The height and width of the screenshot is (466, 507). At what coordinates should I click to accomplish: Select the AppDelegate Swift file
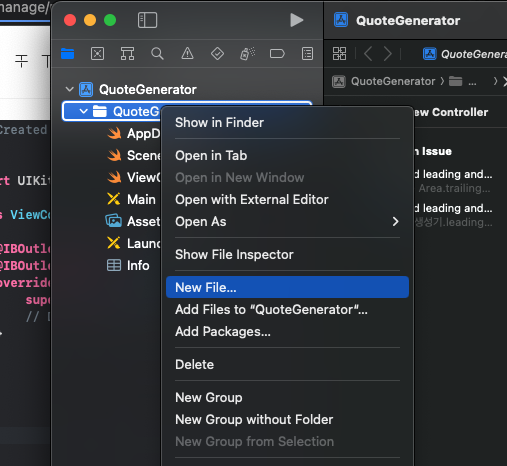(133, 134)
